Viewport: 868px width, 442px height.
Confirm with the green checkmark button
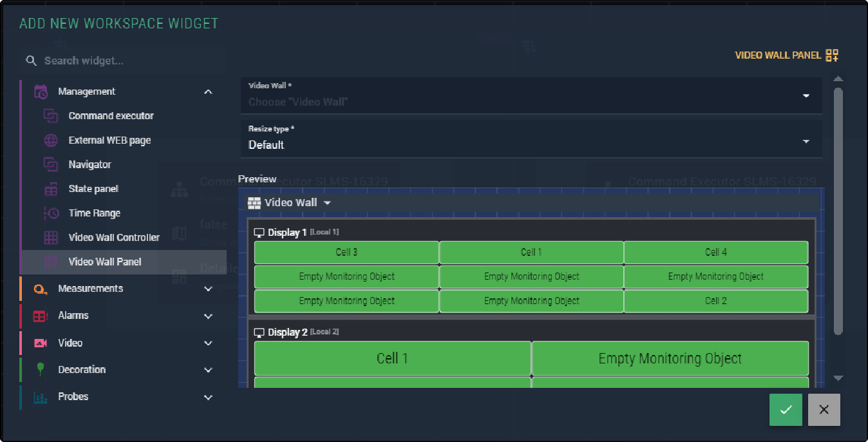coord(786,410)
